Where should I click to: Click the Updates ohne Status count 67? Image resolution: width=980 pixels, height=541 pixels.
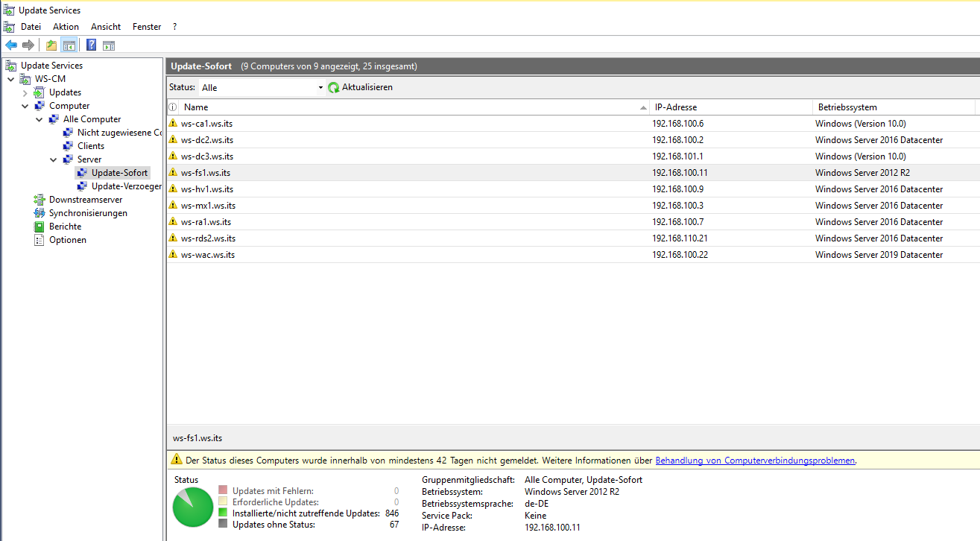[394, 525]
